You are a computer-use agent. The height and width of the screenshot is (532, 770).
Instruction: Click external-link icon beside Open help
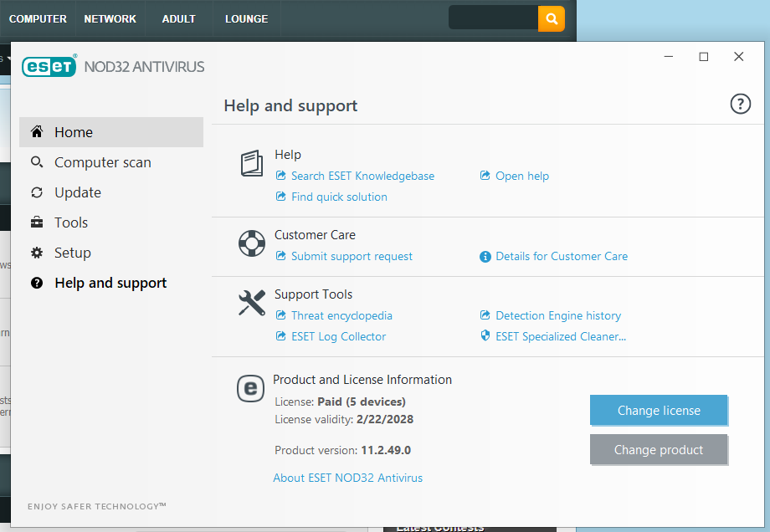pos(485,175)
